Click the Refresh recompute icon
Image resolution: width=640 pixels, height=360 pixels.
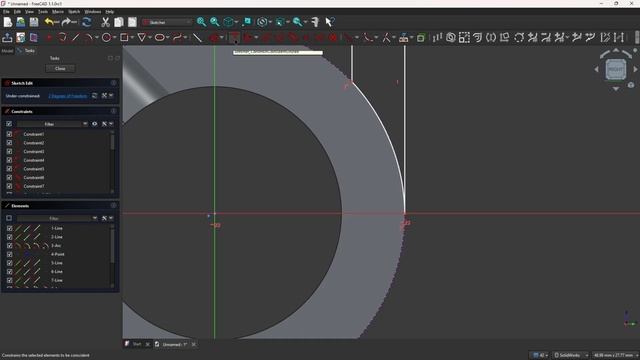87,22
